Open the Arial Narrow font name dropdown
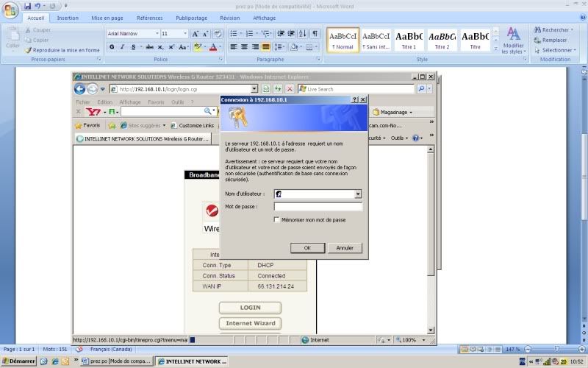This screenshot has width=588, height=368. pos(157,34)
